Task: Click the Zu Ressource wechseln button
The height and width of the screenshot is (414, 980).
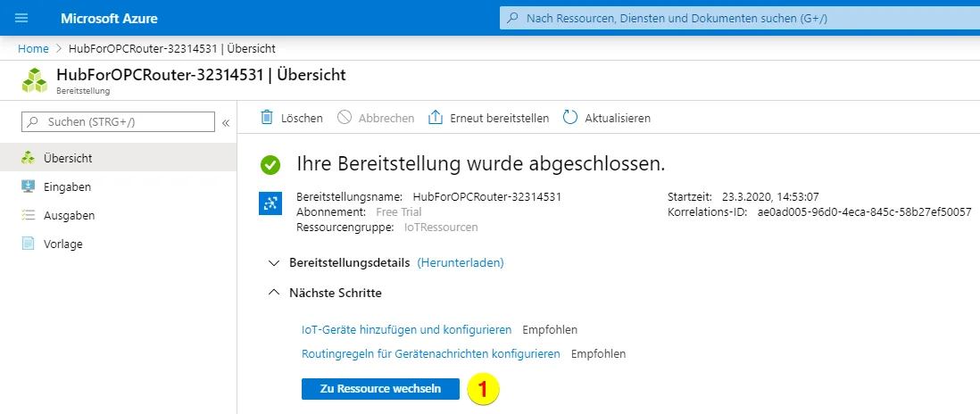Action: tap(380, 388)
